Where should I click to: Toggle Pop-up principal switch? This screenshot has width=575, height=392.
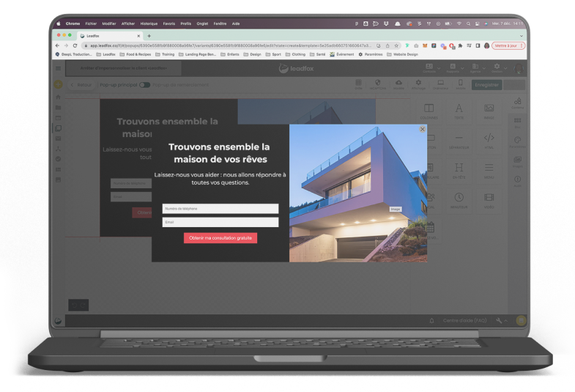(x=144, y=85)
